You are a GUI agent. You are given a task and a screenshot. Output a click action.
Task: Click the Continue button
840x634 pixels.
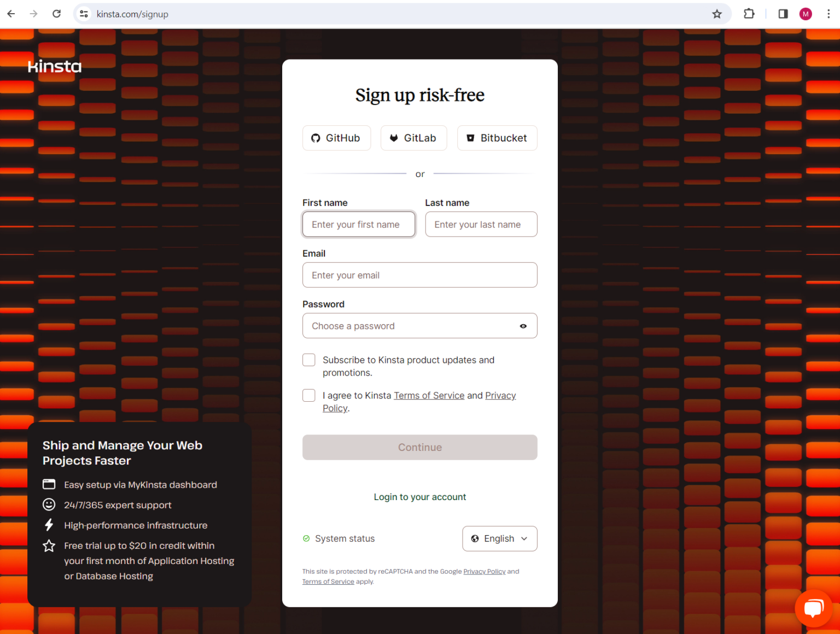(420, 447)
